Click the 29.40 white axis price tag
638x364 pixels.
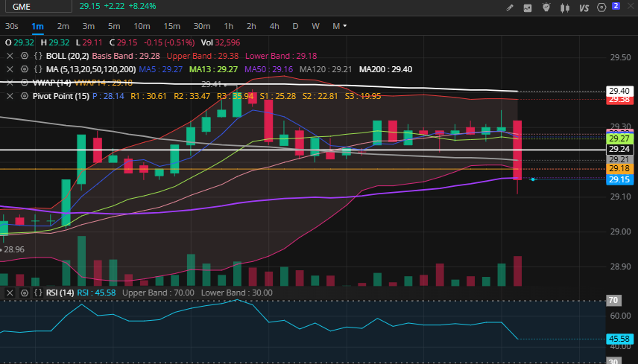[x=619, y=91]
